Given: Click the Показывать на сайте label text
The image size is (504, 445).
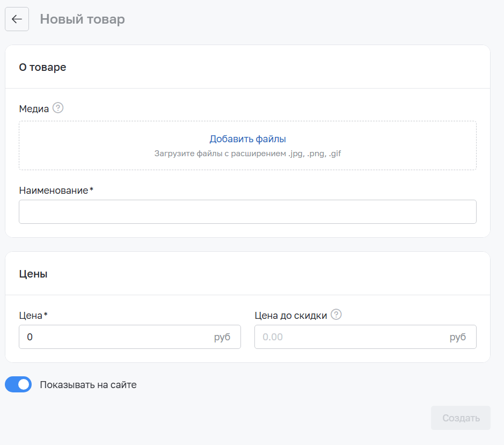Looking at the screenshot, I should 88,385.
